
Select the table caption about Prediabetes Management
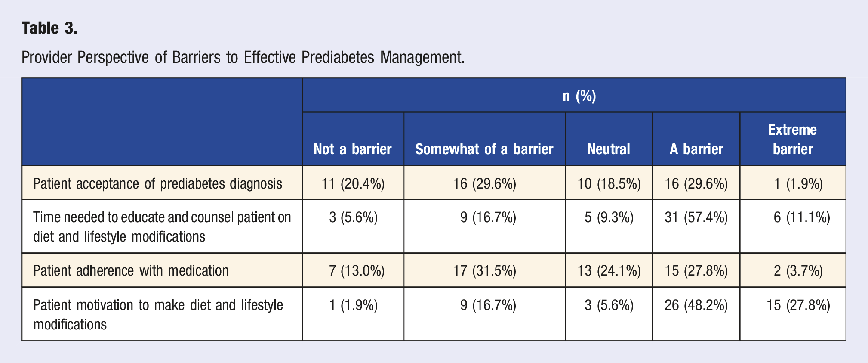[243, 57]
